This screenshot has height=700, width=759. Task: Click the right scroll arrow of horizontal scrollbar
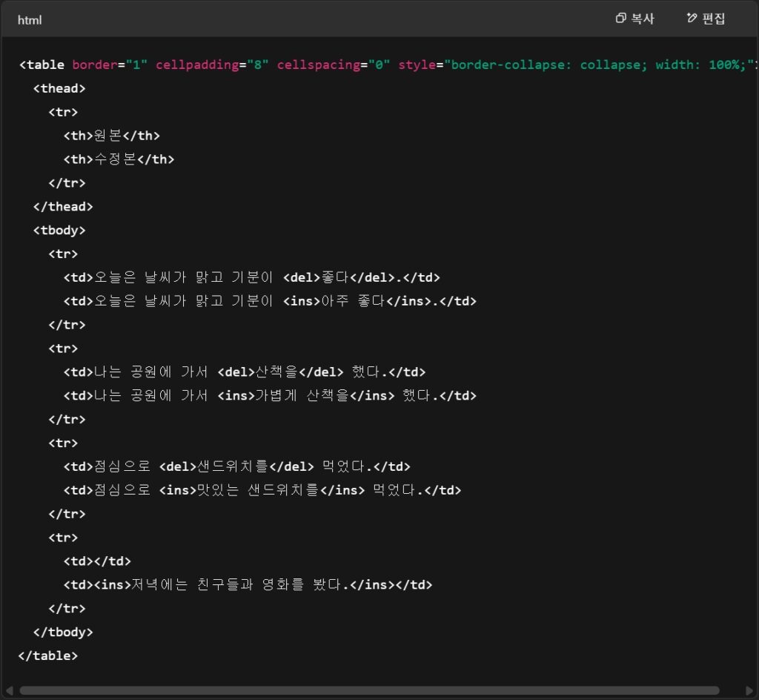(x=750, y=690)
